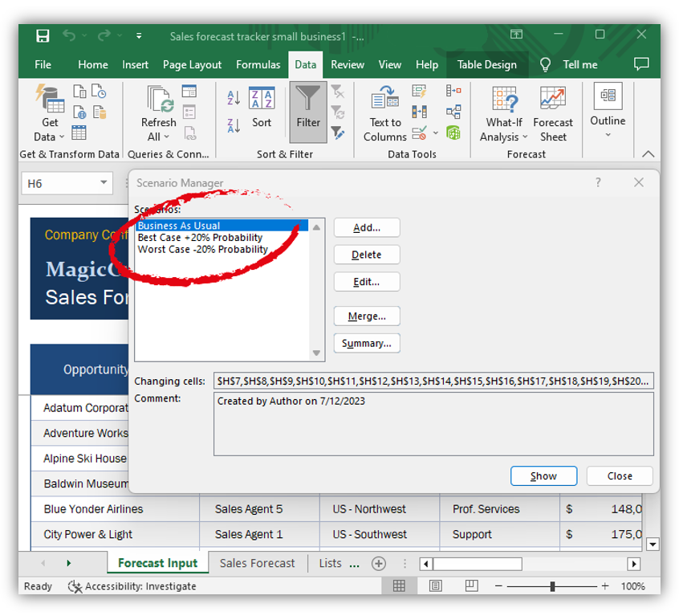Screen dimensions: 679x616
Task: Click the Advanced filter icon
Action: pos(337,133)
